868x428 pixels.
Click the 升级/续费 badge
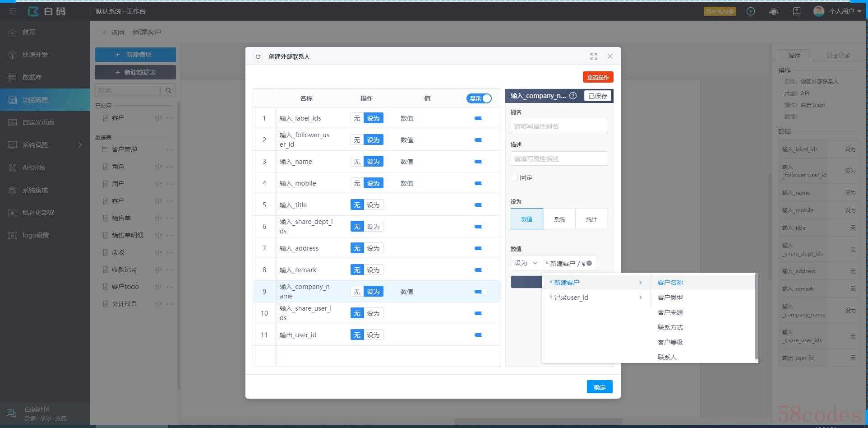[720, 11]
